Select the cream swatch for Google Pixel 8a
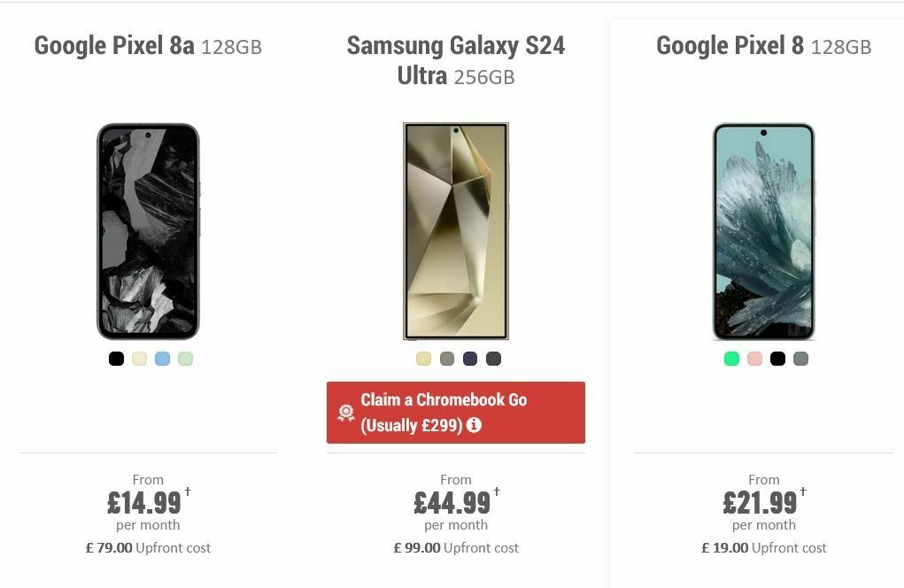Screen dimensions: 904x588 coord(138,359)
